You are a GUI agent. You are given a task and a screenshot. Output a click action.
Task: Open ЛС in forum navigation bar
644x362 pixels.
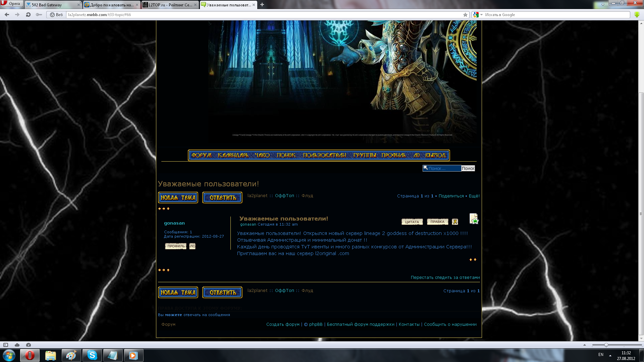click(417, 155)
